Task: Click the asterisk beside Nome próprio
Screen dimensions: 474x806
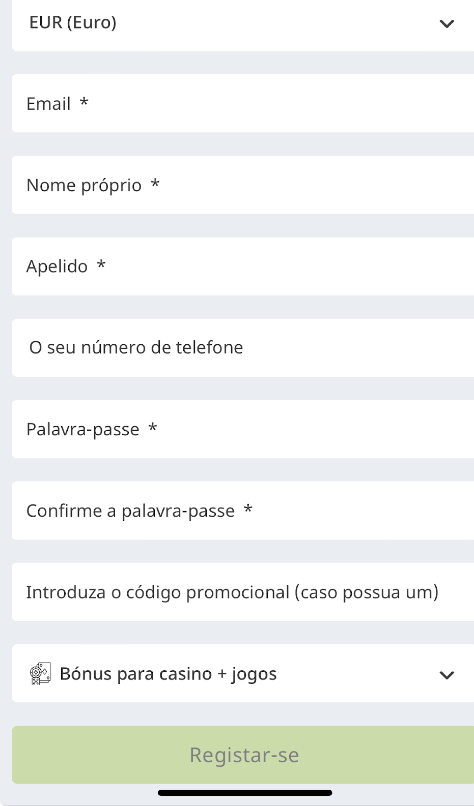Action: [155, 184]
